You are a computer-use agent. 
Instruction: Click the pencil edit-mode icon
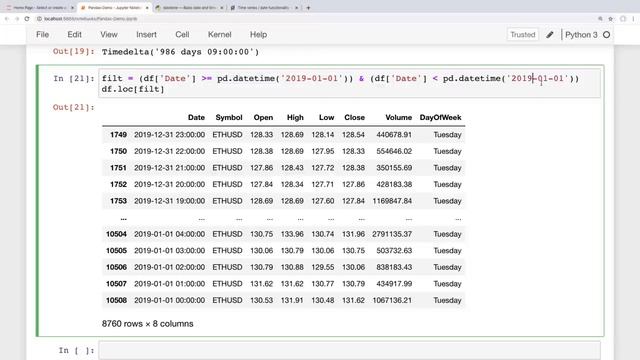550,35
